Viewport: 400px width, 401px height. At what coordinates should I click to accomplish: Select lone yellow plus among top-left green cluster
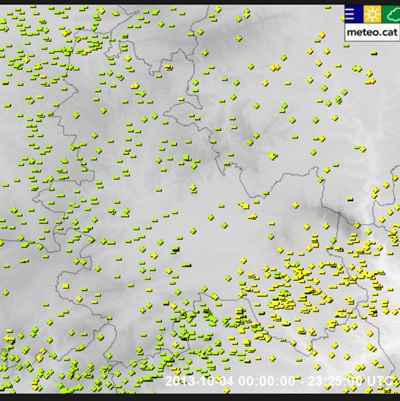[x=26, y=60]
